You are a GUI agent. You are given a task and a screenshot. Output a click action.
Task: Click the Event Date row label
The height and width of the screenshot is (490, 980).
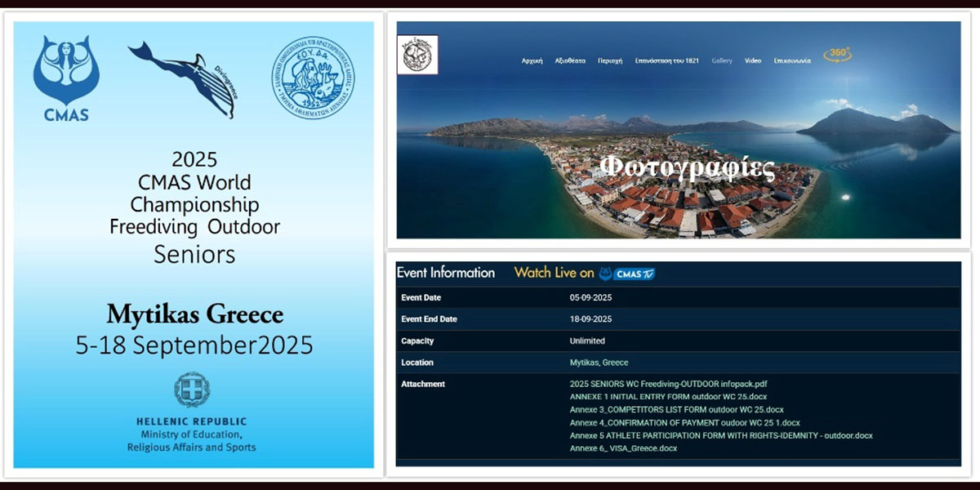coord(421,298)
